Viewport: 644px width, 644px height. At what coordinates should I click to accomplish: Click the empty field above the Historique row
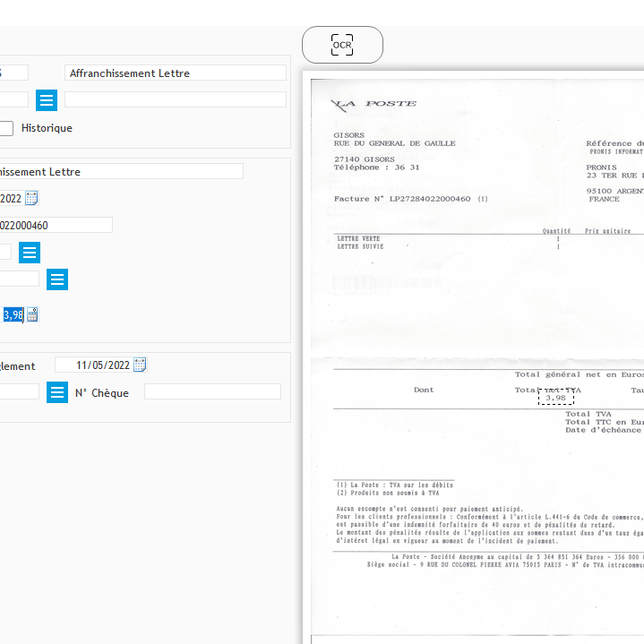pos(176,99)
